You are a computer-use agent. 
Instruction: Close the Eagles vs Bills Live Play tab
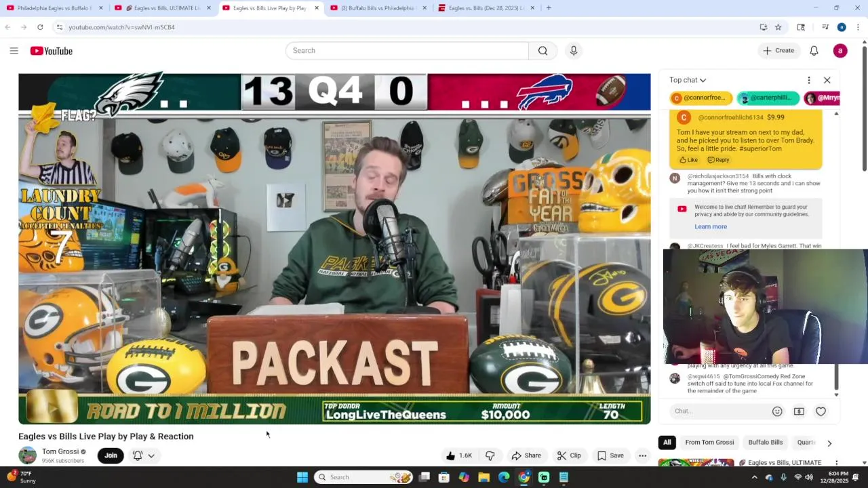317,8
